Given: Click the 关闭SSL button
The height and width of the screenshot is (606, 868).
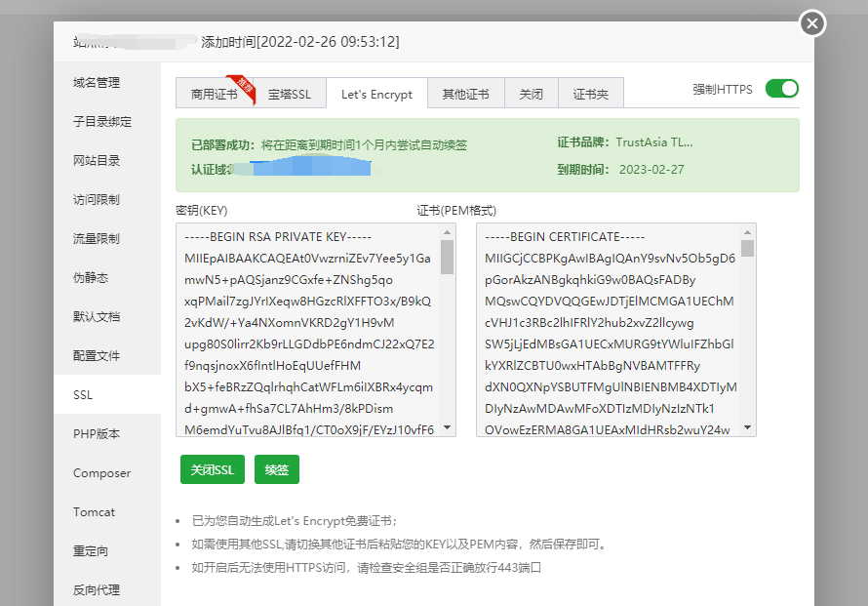Looking at the screenshot, I should (x=213, y=469).
